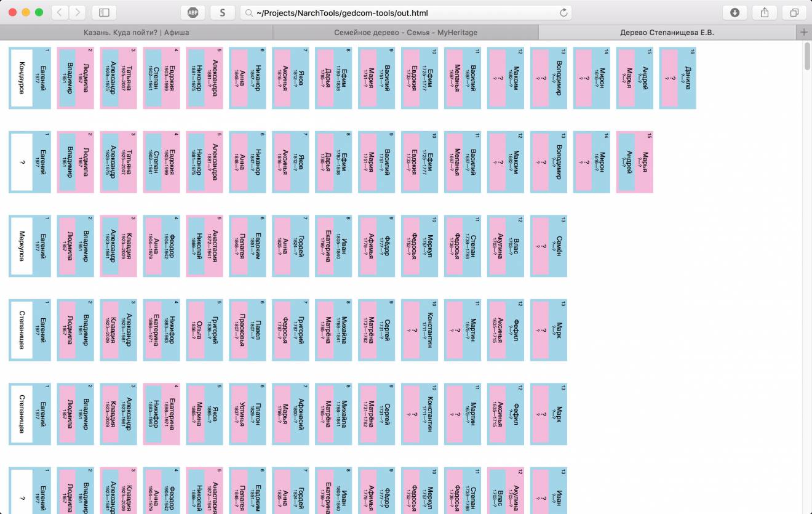The image size is (812, 514).
Task: Click Степан–Федосья card in Меркулов row
Action: click(463, 246)
